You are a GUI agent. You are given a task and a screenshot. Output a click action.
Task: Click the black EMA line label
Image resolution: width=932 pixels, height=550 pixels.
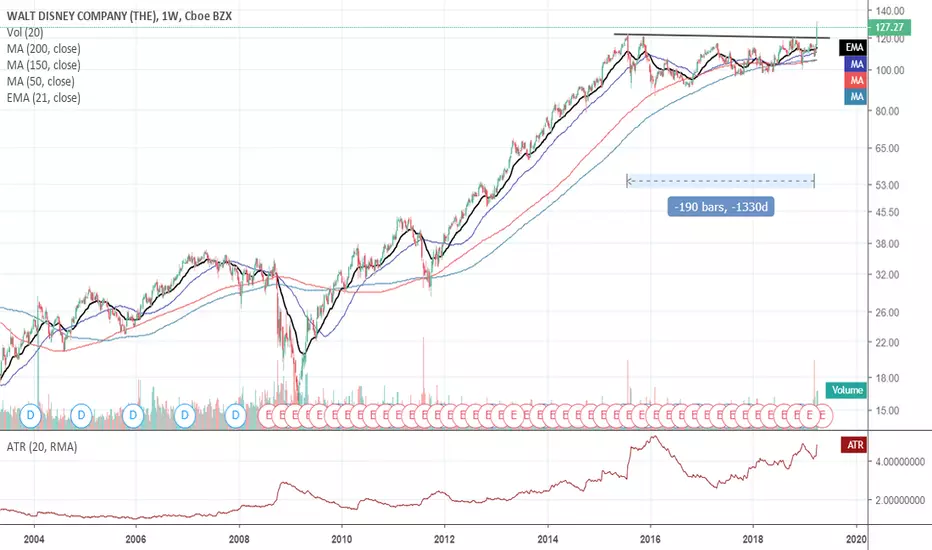[x=853, y=47]
